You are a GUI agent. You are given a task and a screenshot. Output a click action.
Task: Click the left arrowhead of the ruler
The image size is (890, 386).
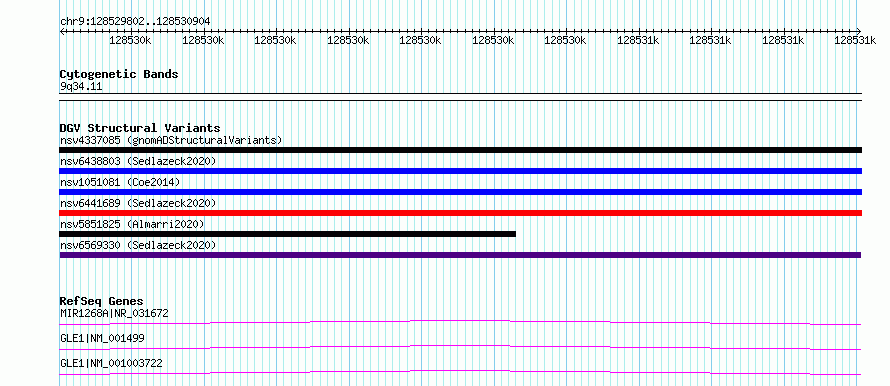[62, 31]
